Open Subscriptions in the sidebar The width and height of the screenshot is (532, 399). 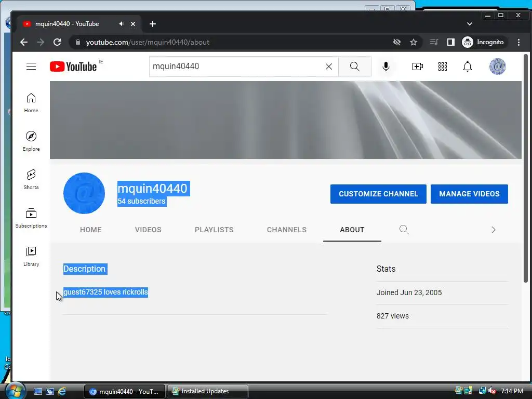[31, 218]
